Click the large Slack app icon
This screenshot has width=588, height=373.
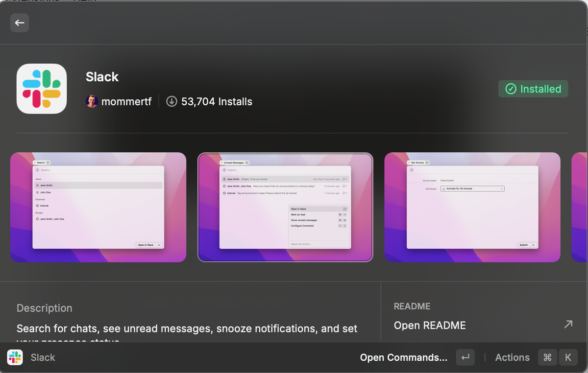coord(42,89)
